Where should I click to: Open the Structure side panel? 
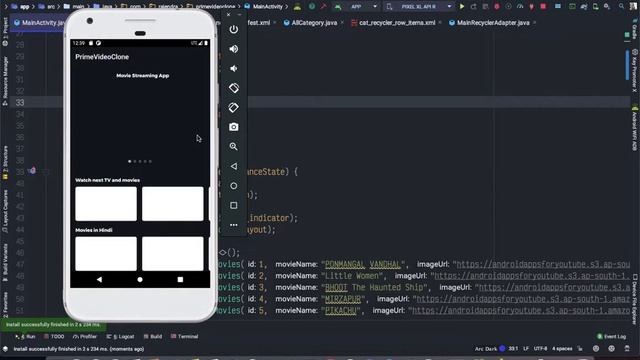click(x=5, y=163)
